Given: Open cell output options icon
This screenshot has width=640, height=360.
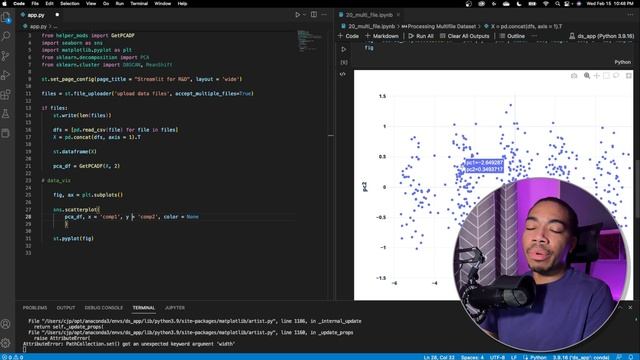Looking at the screenshot, I should [x=343, y=74].
